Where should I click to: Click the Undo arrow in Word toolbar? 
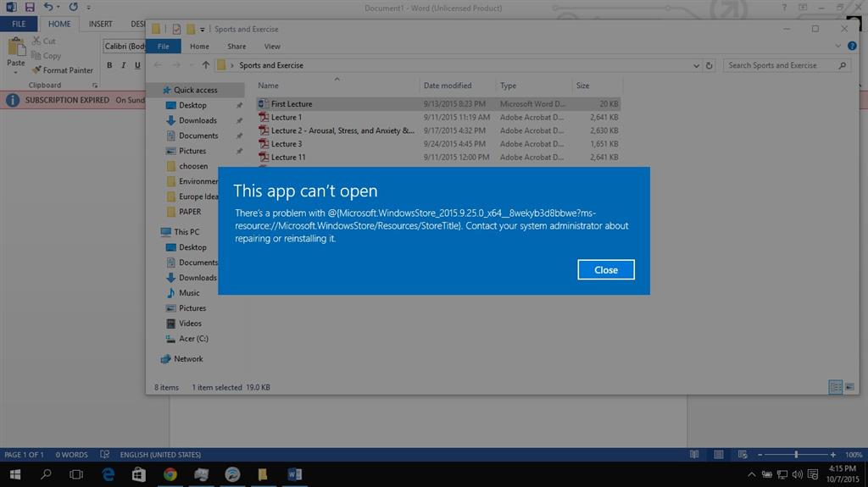pos(48,7)
